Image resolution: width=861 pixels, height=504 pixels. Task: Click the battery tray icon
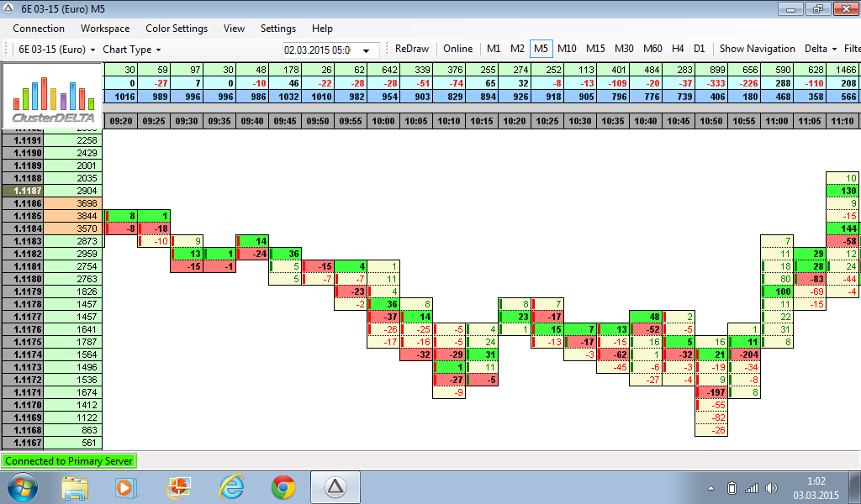pos(732,487)
